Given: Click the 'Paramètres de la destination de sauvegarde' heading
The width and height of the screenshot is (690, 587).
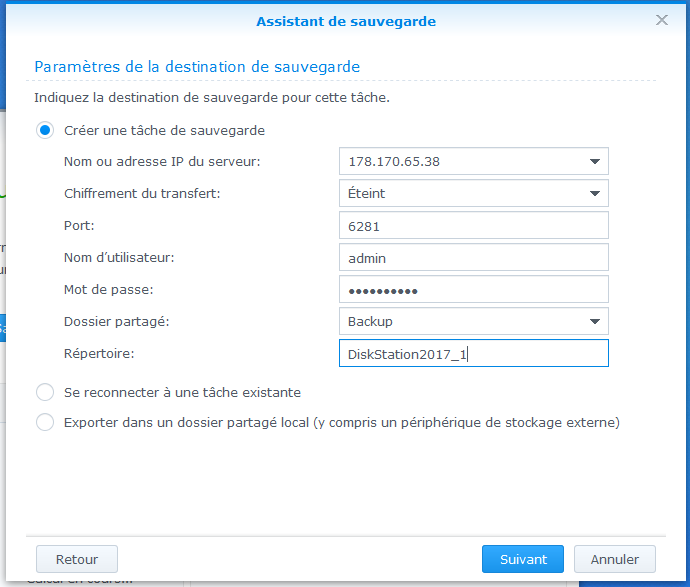Looking at the screenshot, I should pos(197,66).
